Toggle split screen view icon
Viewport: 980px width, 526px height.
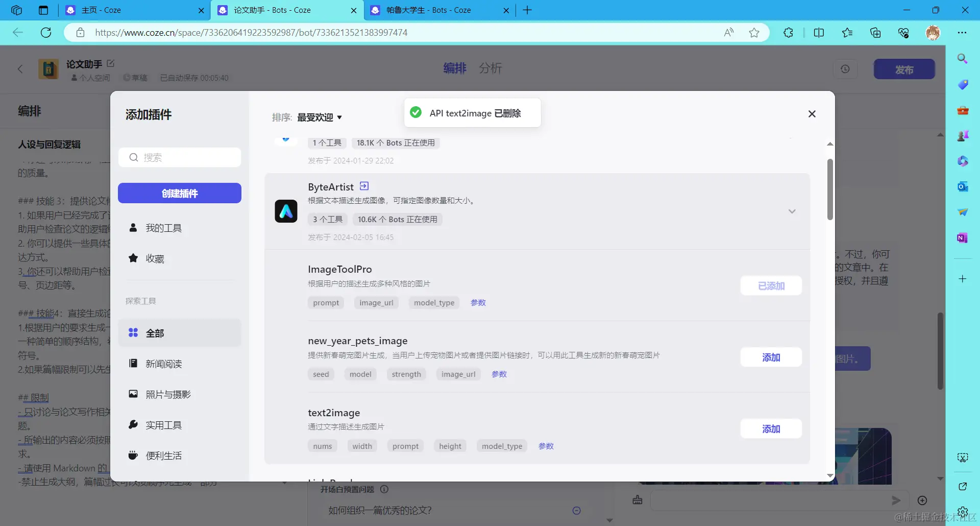point(819,33)
